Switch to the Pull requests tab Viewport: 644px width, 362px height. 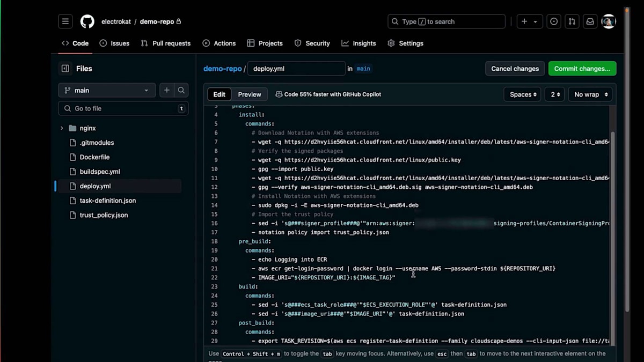(x=166, y=43)
